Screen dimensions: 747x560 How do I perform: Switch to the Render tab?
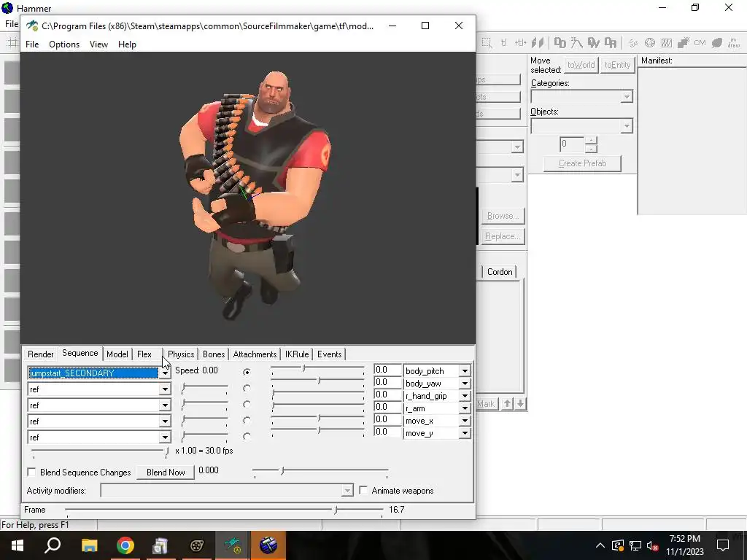click(41, 354)
